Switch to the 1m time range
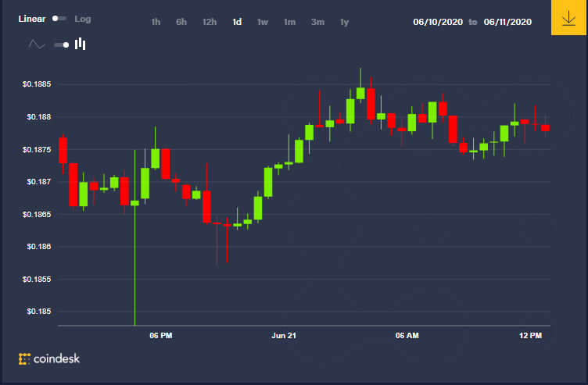 click(289, 22)
